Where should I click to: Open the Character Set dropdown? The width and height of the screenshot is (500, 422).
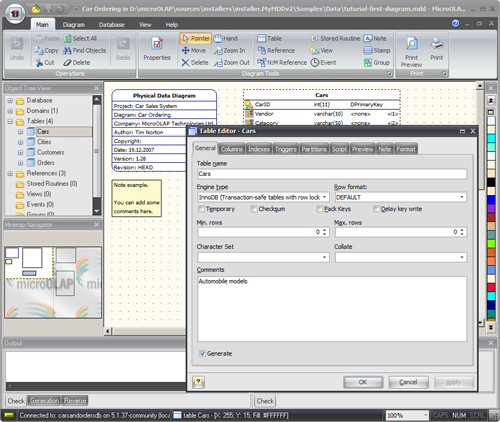click(325, 257)
